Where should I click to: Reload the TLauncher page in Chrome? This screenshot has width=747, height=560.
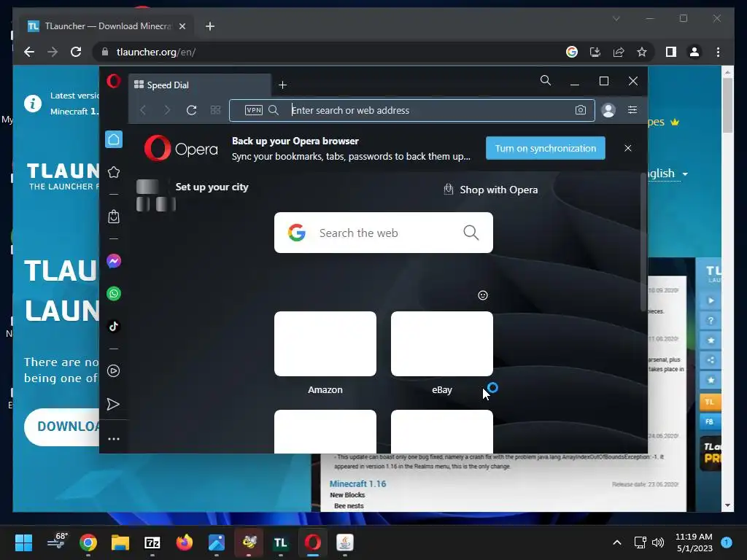76,52
